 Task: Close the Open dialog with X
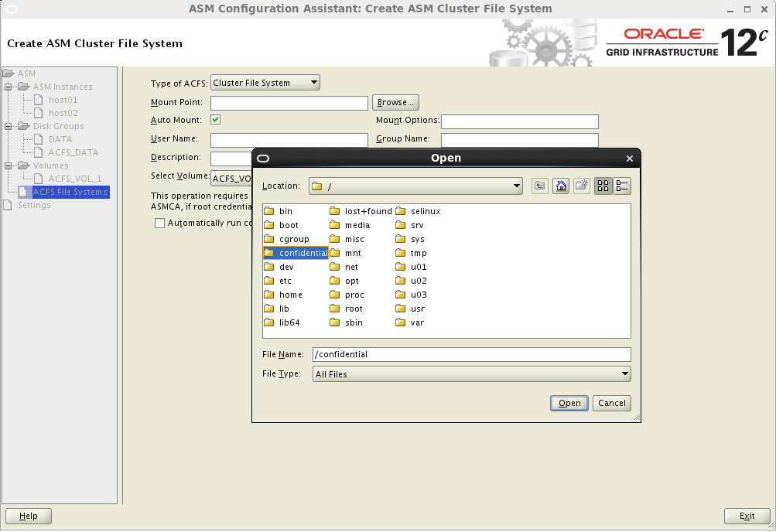pyautogui.click(x=630, y=159)
